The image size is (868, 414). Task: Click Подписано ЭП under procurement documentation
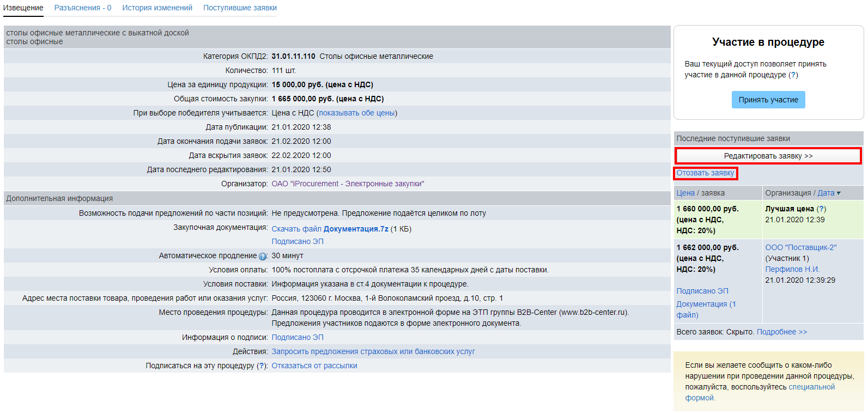[298, 241]
